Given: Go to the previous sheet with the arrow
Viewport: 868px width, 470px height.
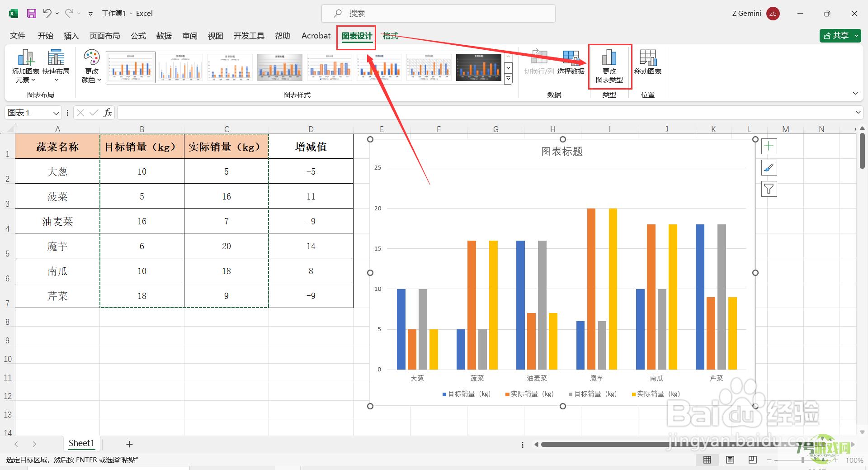Looking at the screenshot, I should click(x=16, y=444).
